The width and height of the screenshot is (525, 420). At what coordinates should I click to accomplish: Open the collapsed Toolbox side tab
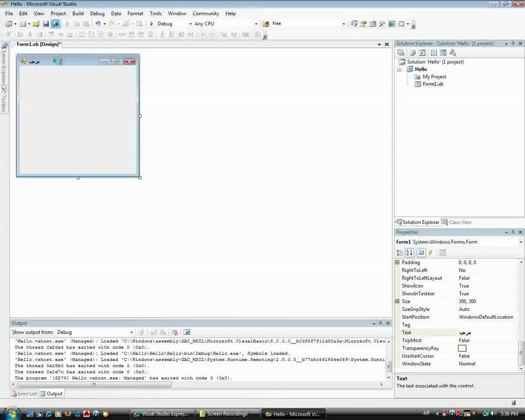click(3, 100)
